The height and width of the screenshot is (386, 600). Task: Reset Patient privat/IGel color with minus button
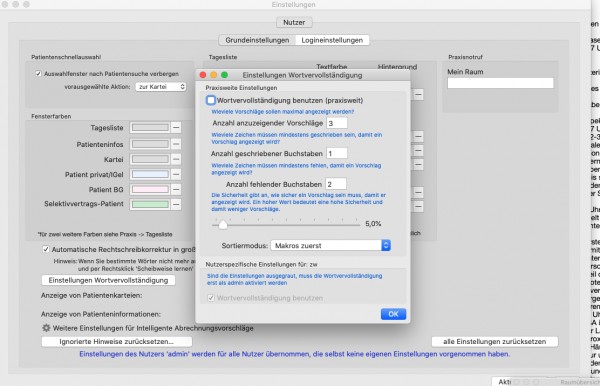(x=176, y=174)
